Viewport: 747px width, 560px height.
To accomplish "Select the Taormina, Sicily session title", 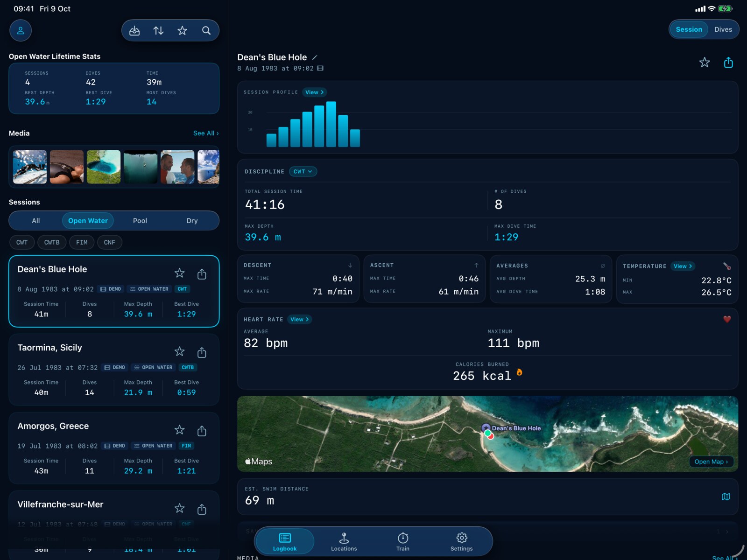I will (49, 348).
